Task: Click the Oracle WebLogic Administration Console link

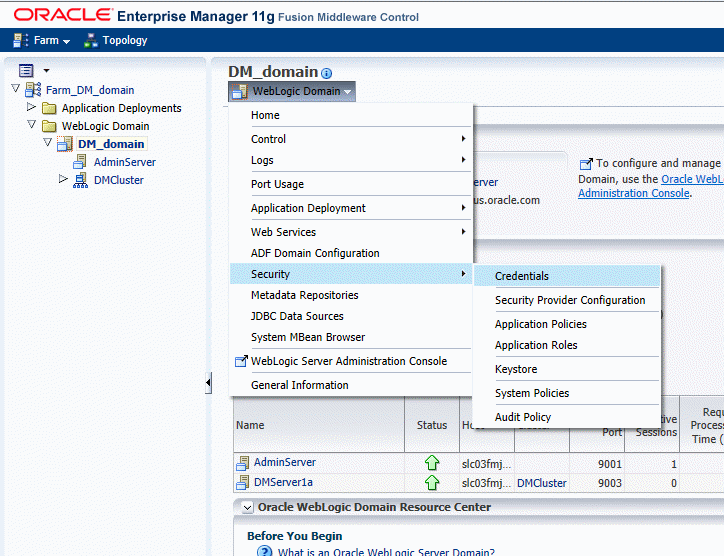Action: point(651,186)
